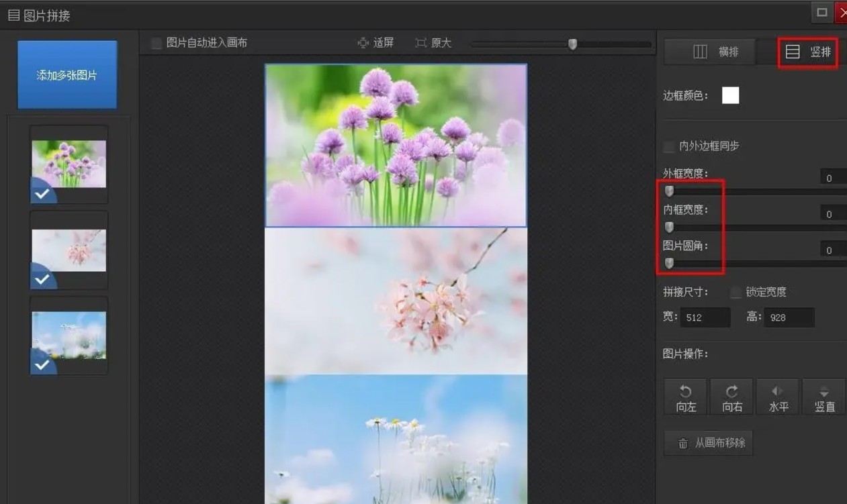The width and height of the screenshot is (847, 504).
Task: Select 横排 horizontal layout
Action: (x=715, y=52)
